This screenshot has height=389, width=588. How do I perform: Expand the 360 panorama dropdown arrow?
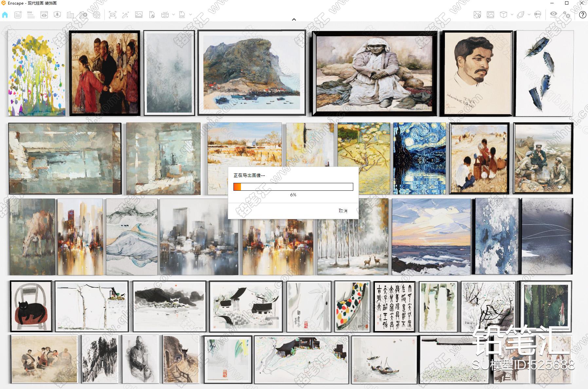tap(174, 15)
